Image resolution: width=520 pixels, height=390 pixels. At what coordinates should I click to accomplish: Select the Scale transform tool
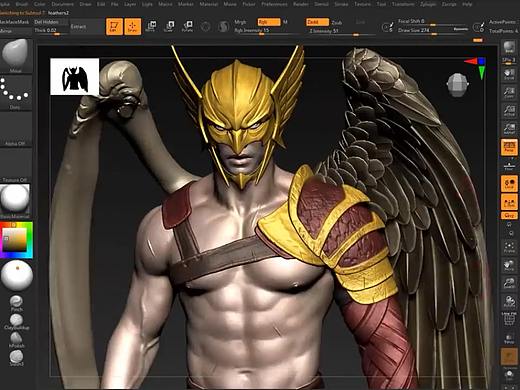(169, 26)
